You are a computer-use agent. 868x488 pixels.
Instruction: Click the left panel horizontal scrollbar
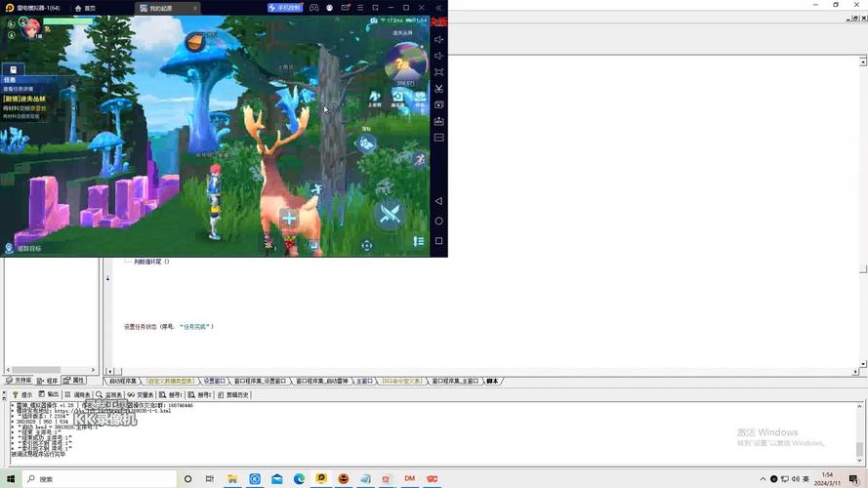coord(51,370)
